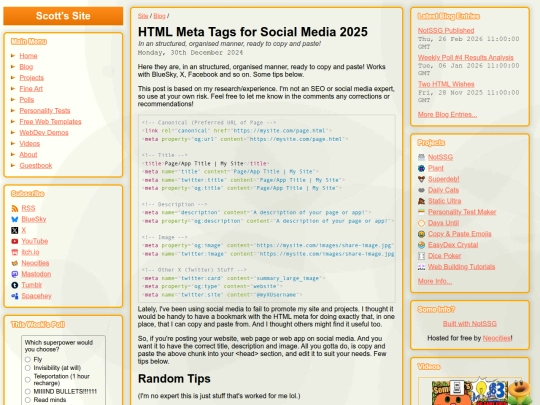The height and width of the screenshot is (405, 540).
Task: Open Guestbook from the main menu
Action: 36,166
